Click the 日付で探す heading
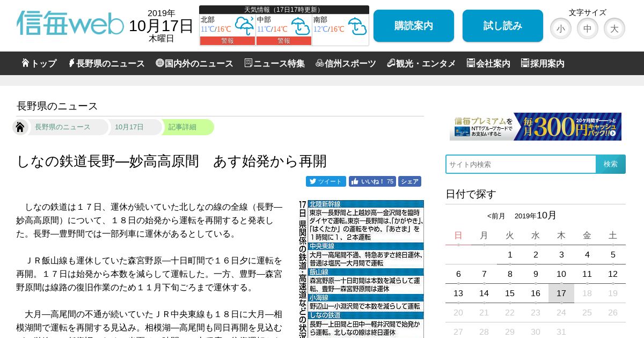This screenshot has width=644, height=338. [471, 194]
